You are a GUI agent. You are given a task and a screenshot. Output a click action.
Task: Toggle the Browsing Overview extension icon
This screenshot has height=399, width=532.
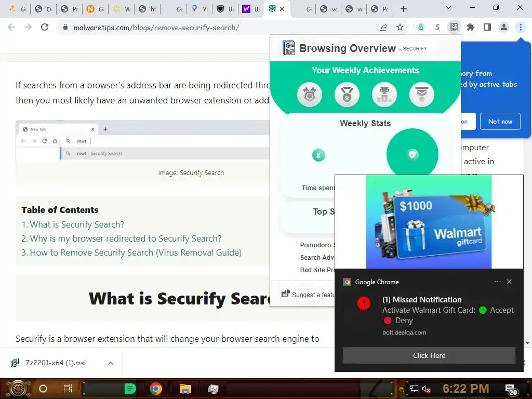coord(454,27)
